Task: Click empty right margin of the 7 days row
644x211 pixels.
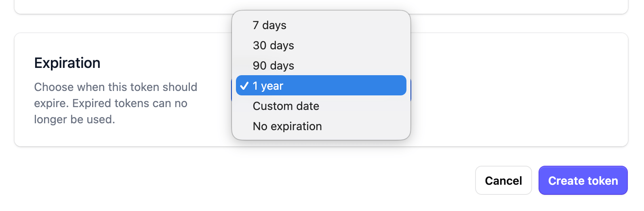Action: [364, 25]
